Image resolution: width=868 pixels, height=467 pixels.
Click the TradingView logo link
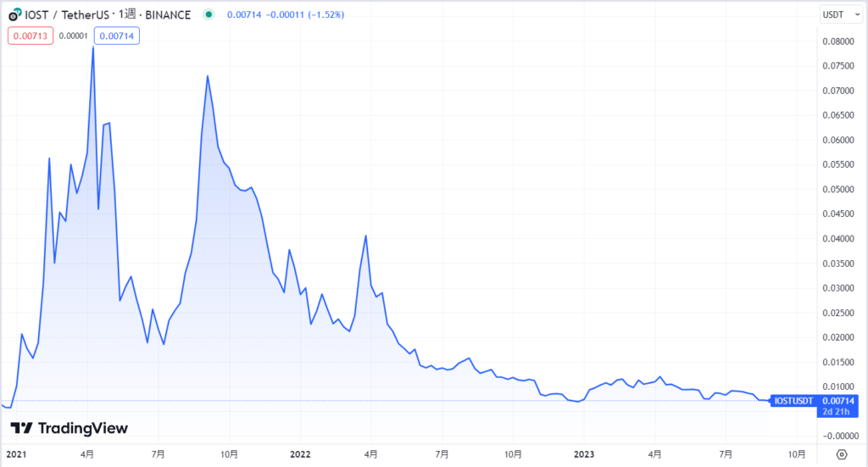pyautogui.click(x=70, y=428)
